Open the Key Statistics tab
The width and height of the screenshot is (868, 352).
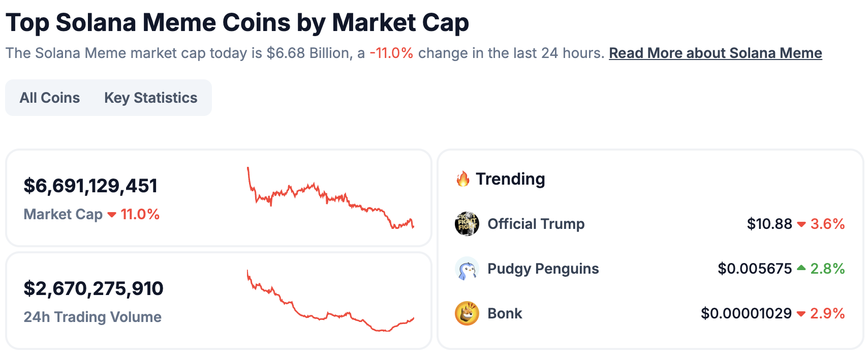tap(150, 98)
